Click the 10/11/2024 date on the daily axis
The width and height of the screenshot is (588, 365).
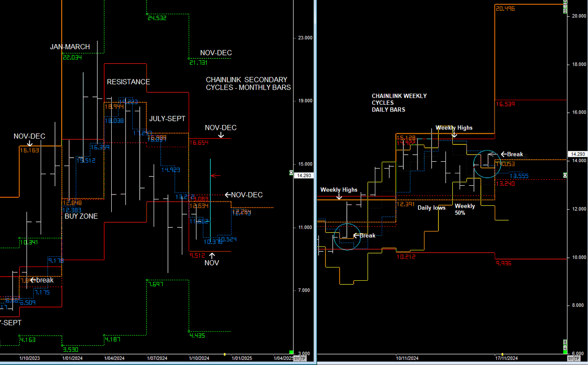pyautogui.click(x=407, y=358)
